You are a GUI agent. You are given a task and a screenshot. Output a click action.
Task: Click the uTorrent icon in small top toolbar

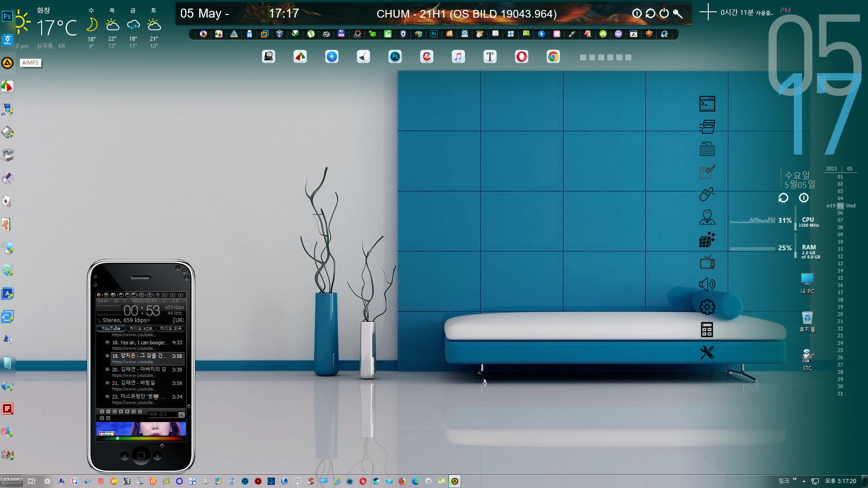click(x=311, y=34)
